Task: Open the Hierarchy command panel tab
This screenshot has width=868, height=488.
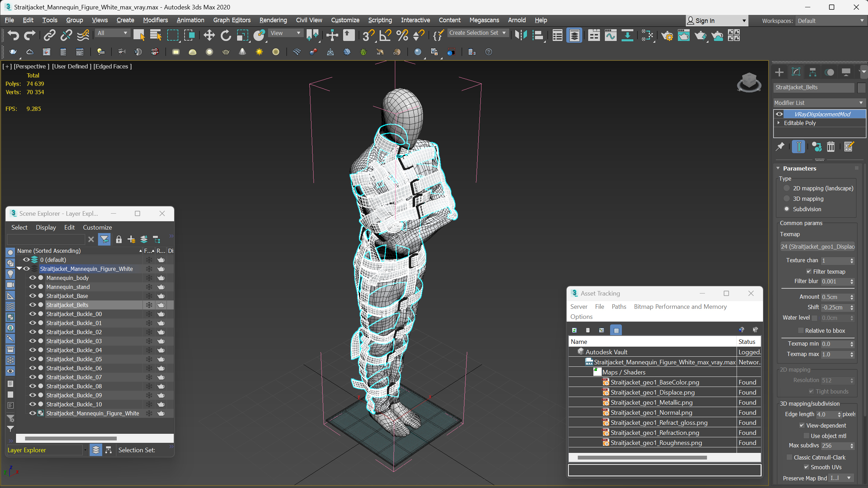Action: click(x=813, y=72)
